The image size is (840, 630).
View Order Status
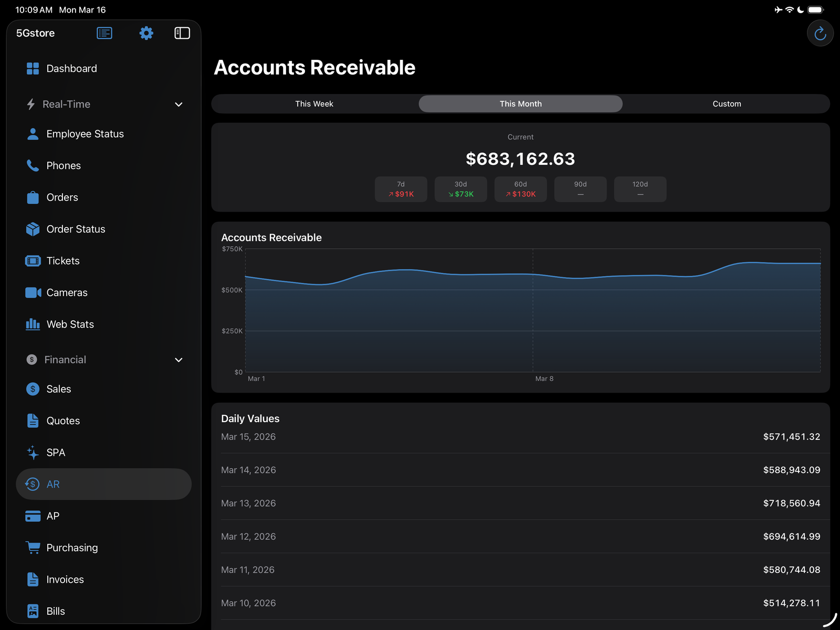pyautogui.click(x=75, y=229)
